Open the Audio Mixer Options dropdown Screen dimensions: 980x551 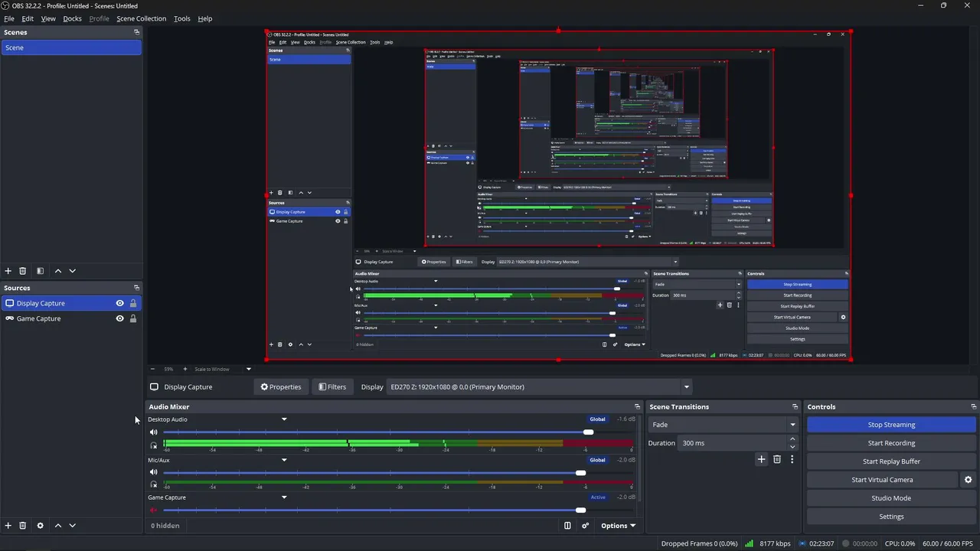point(618,526)
